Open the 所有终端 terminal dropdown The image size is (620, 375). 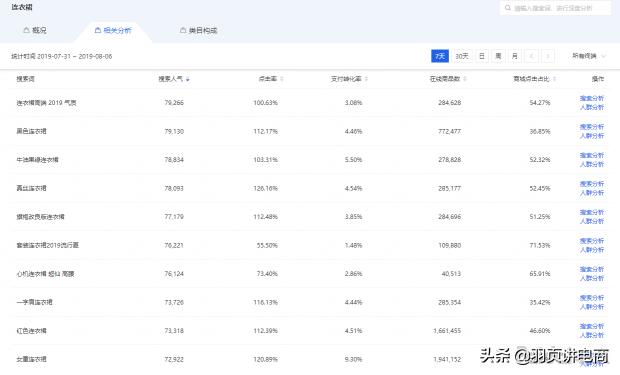(x=589, y=56)
